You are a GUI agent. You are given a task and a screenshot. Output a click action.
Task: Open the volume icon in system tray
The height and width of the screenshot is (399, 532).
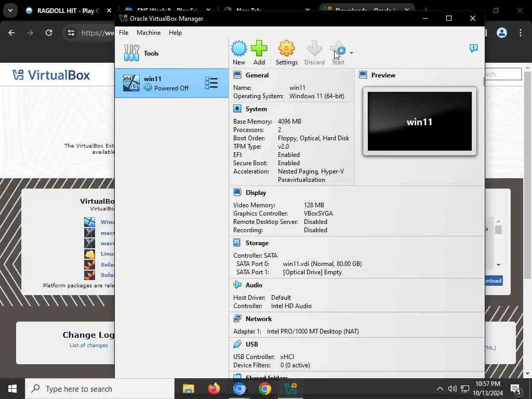[x=452, y=389]
